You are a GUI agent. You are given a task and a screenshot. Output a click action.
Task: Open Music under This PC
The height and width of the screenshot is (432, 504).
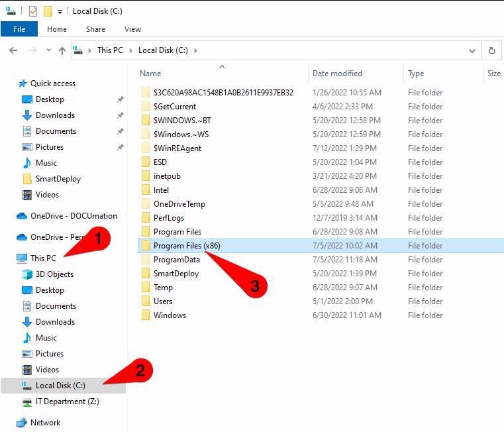click(x=46, y=338)
